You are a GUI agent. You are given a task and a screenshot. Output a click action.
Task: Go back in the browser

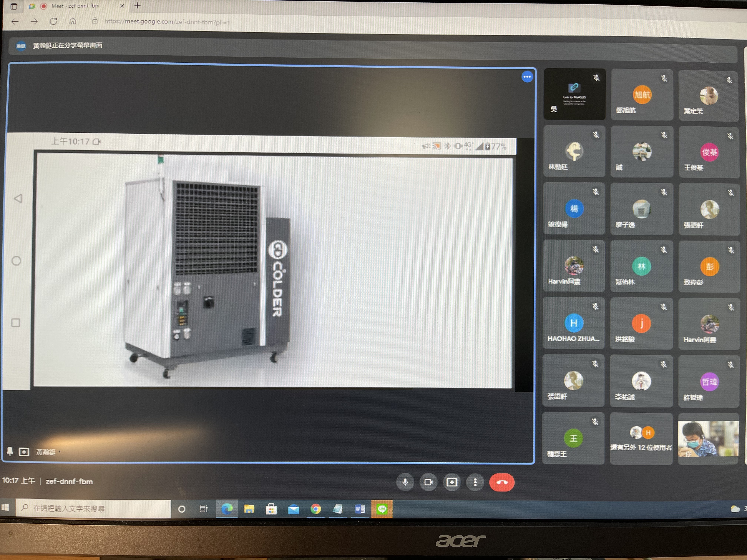(15, 22)
